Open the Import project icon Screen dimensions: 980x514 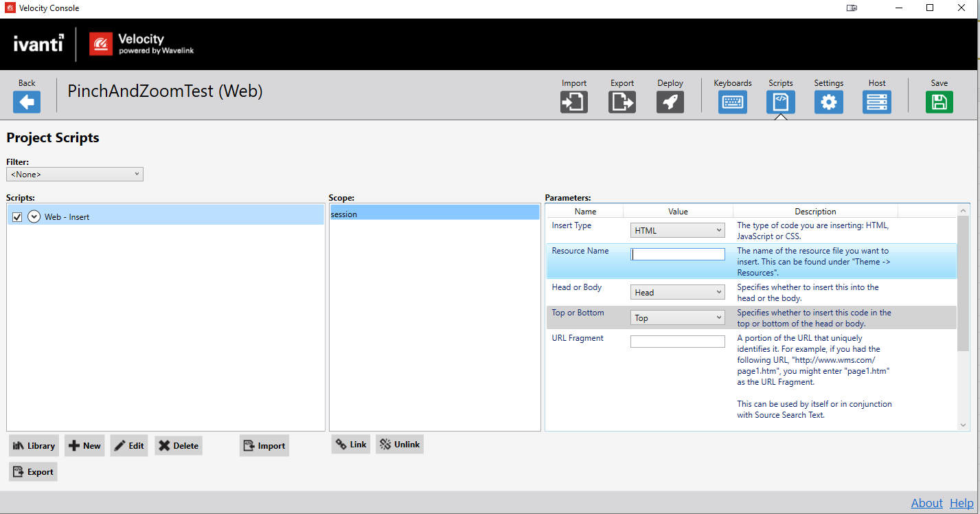573,102
